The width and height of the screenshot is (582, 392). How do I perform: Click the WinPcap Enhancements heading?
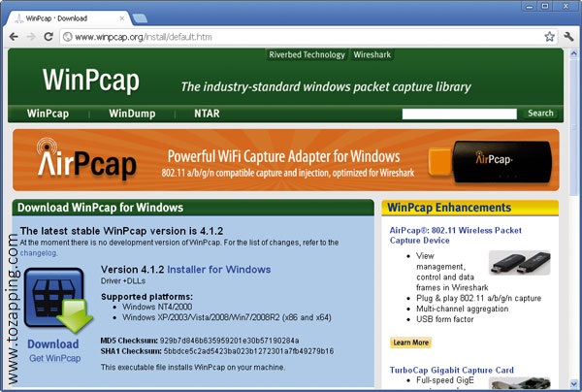[449, 207]
